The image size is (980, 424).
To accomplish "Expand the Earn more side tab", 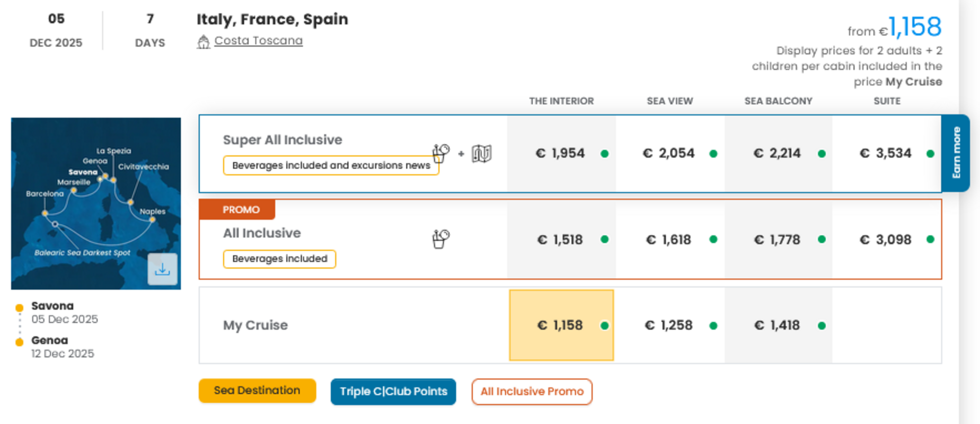I will (x=956, y=153).
